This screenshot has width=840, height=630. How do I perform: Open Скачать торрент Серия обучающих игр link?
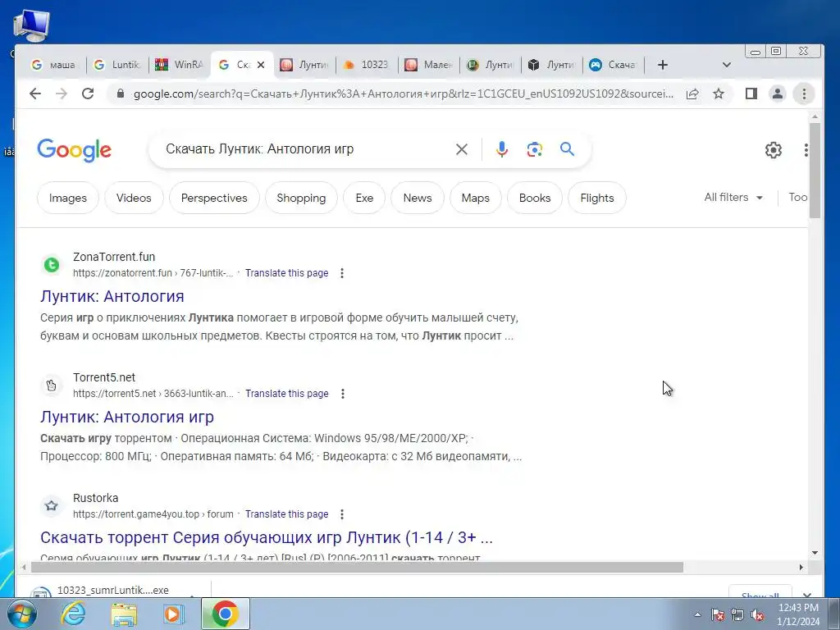[x=267, y=537]
